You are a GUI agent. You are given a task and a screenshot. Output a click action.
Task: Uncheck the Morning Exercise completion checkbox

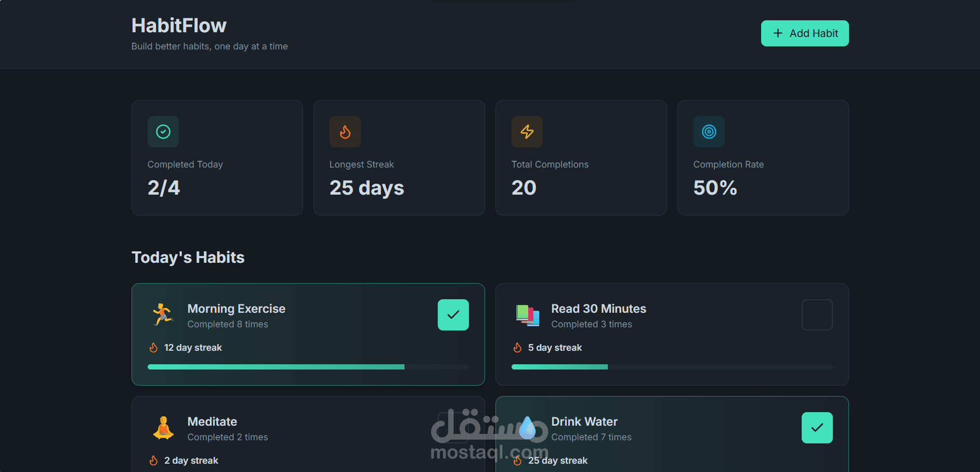click(453, 314)
